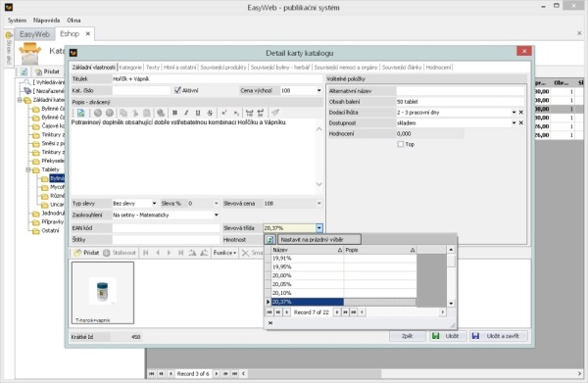Go to previous image in image toolbar

158,253
